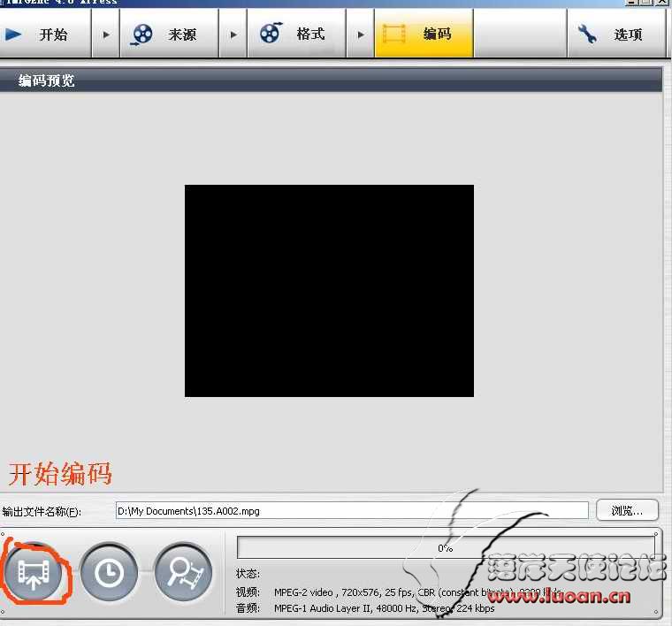Open the batch schedule clock button
This screenshot has width=672, height=626.
[110, 573]
